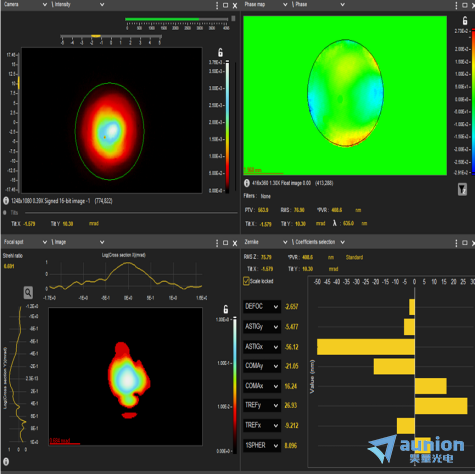
Task: Click the TREFy bar in the chart
Action: (x=441, y=406)
